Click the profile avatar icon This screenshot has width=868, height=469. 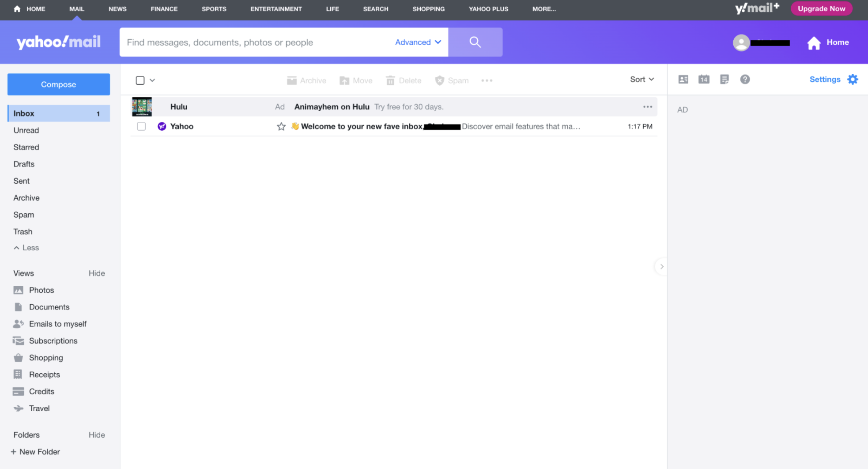tap(741, 42)
